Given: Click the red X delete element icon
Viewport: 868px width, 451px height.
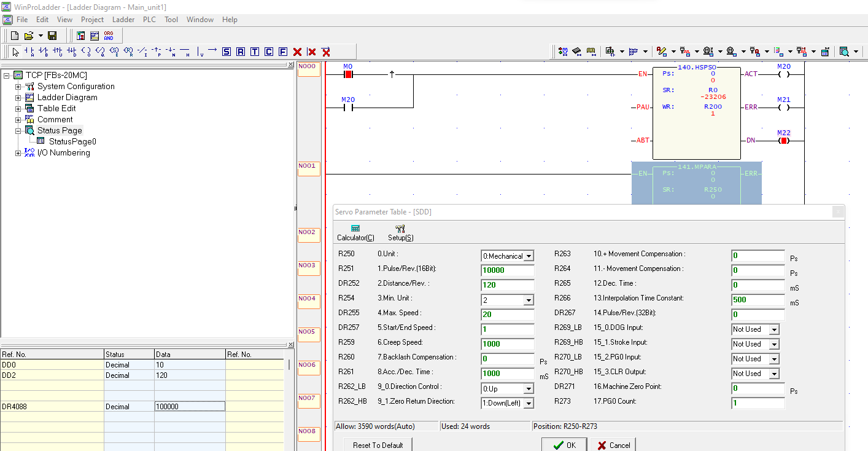Looking at the screenshot, I should [x=298, y=52].
